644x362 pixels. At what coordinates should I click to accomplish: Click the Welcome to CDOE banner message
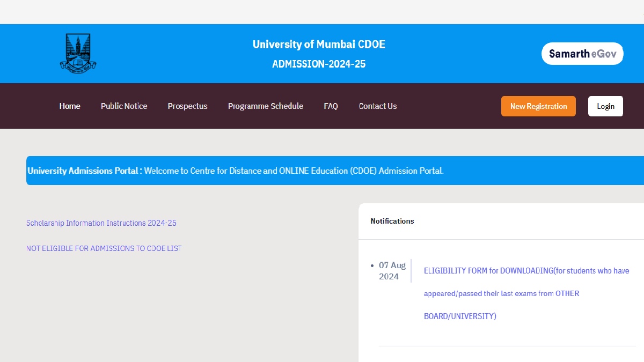(x=294, y=171)
